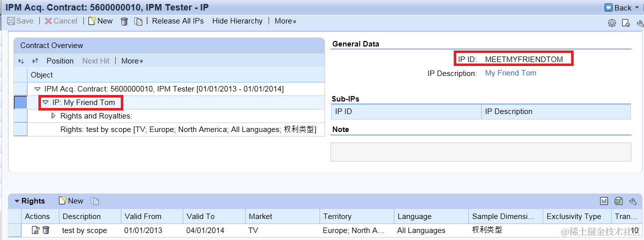Collapse the IPM Acq. Contract tree node

click(37, 89)
